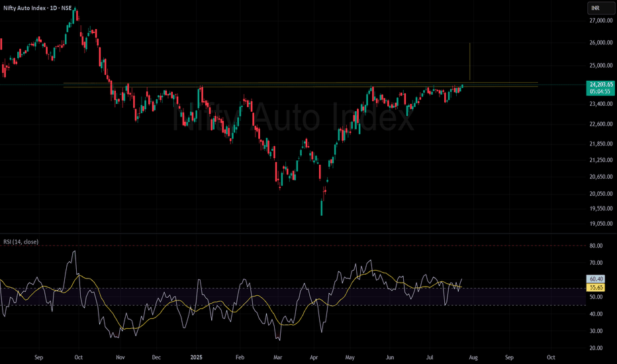Select the vertical yellow target line drawing
This screenshot has width=617, height=364.
[469, 61]
